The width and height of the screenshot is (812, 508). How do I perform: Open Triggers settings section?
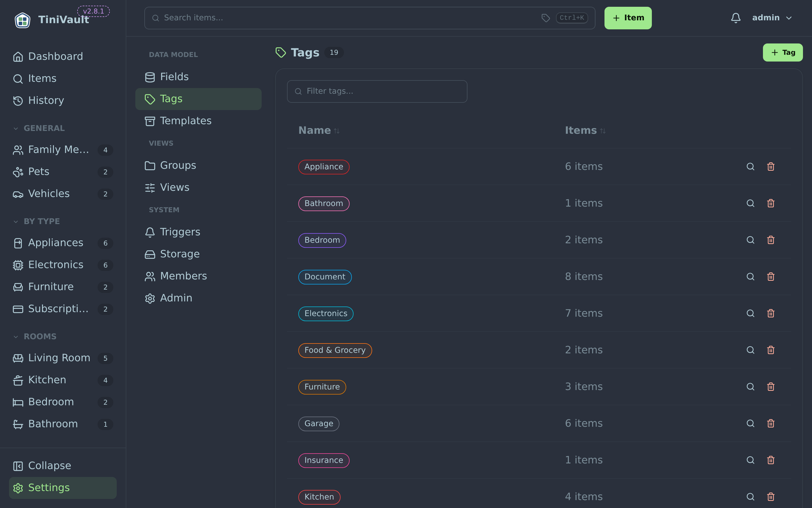pos(198,232)
